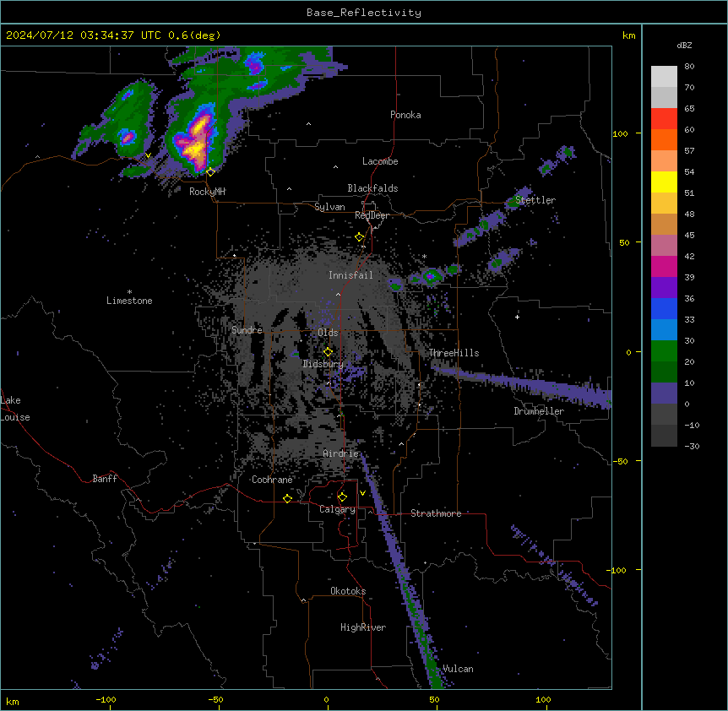Image resolution: width=728 pixels, height=711 pixels.
Task: Click the -50 label on the horizontal axis
Action: 215,699
